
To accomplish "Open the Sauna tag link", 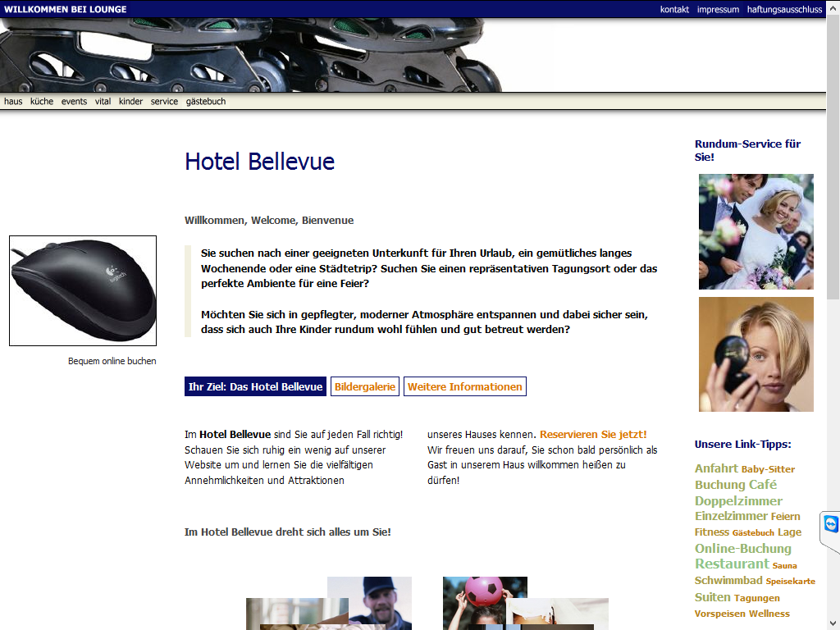I will (x=785, y=566).
